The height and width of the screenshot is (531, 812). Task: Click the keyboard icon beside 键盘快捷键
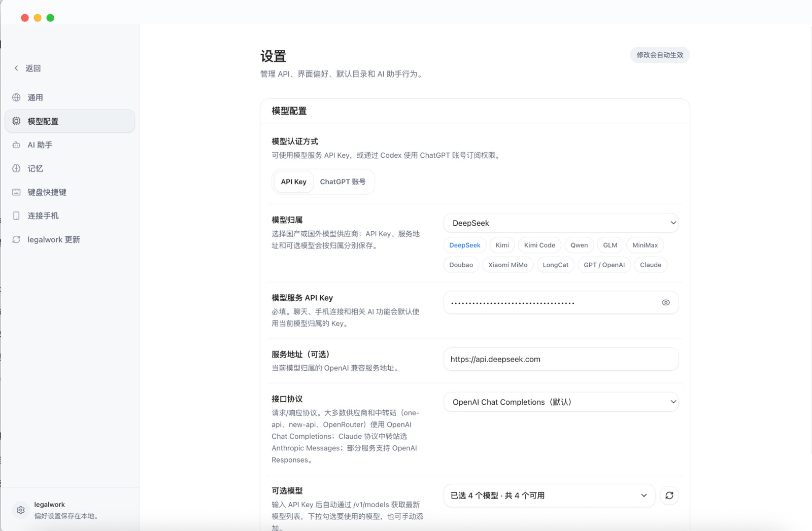pyautogui.click(x=16, y=192)
